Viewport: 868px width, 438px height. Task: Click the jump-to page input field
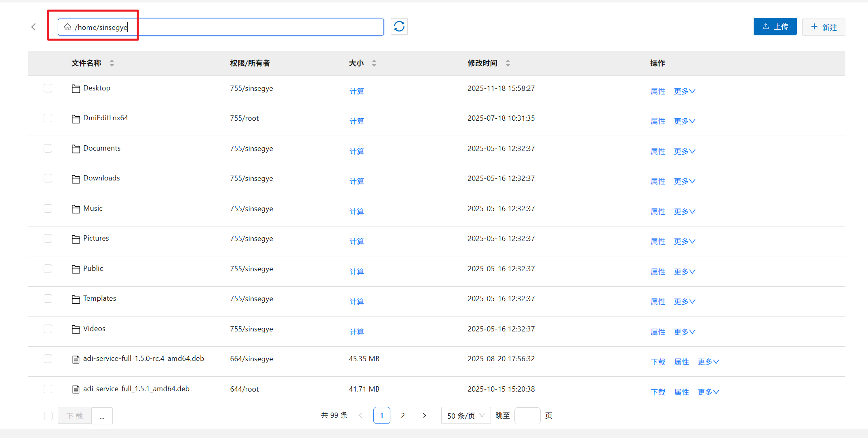527,415
